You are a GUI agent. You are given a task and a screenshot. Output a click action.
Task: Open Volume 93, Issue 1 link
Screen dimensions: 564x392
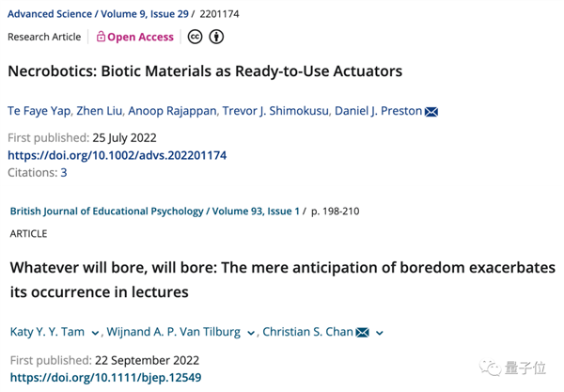pyautogui.click(x=256, y=212)
